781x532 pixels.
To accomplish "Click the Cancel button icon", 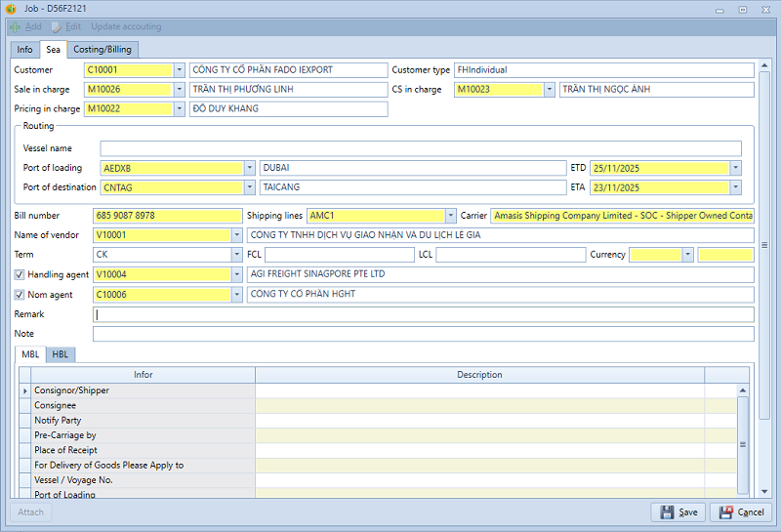I will coord(726,512).
